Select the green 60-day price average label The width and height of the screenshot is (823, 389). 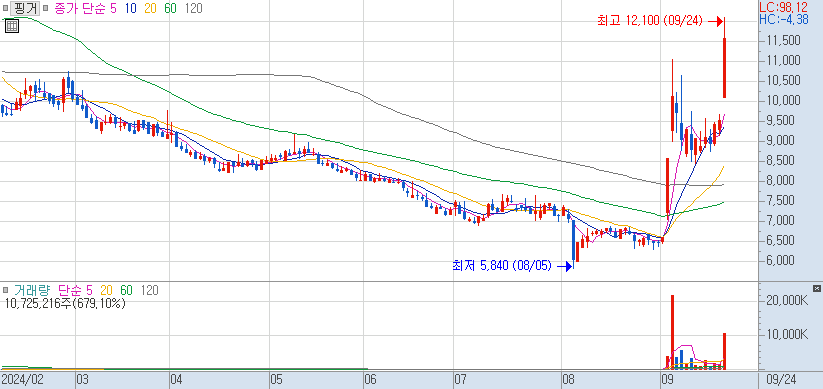coord(170,8)
